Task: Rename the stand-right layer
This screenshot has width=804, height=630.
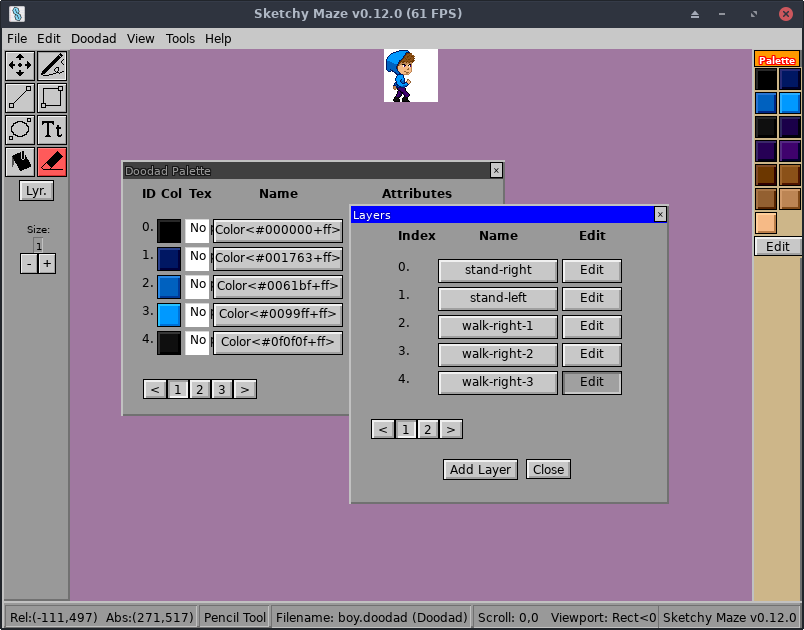Action: coord(497,270)
